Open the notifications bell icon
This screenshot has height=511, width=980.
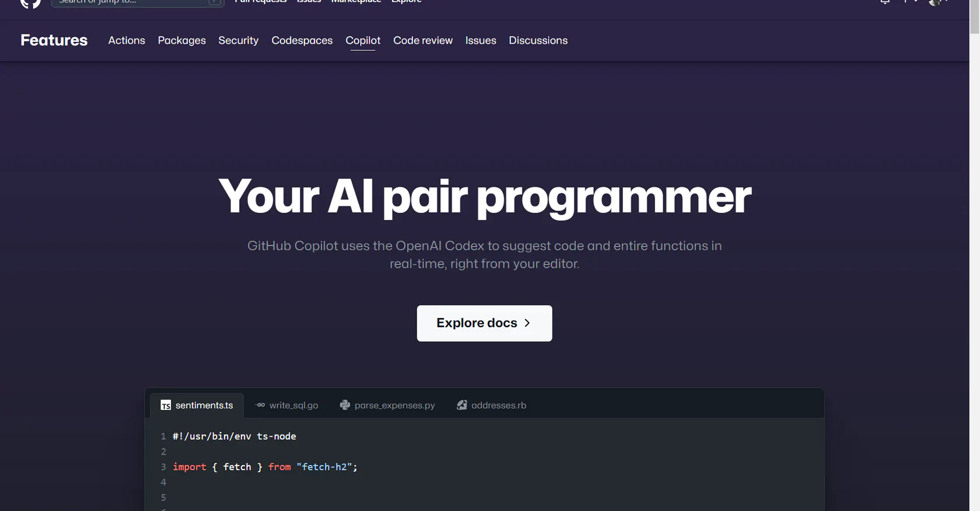[885, 2]
